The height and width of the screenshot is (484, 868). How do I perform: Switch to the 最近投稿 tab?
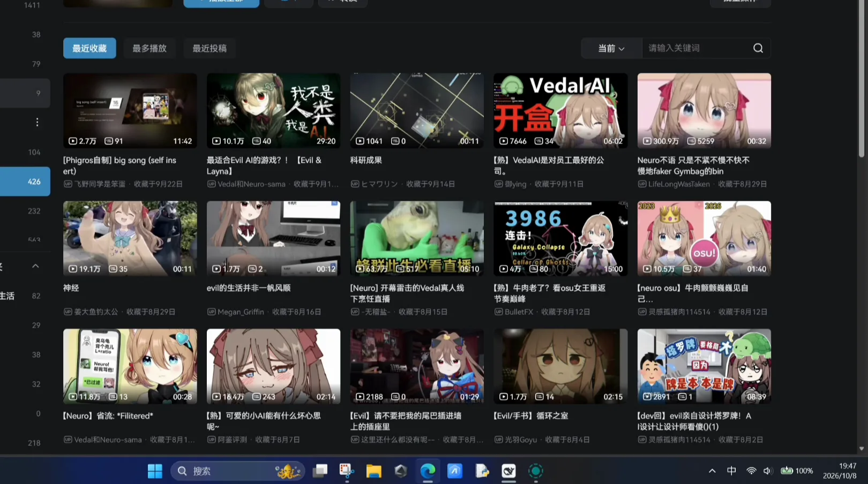[x=209, y=48]
